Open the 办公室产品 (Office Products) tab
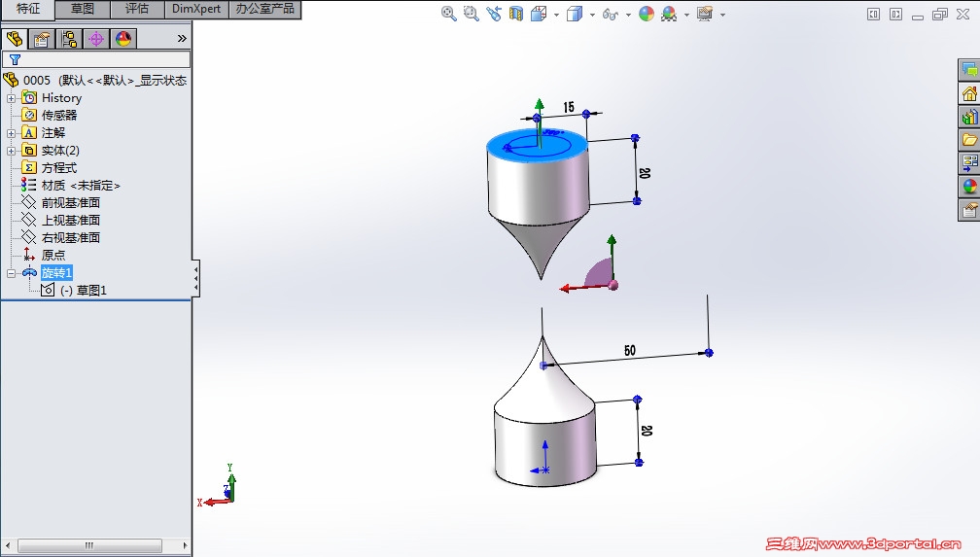The width and height of the screenshot is (980, 557). [265, 9]
